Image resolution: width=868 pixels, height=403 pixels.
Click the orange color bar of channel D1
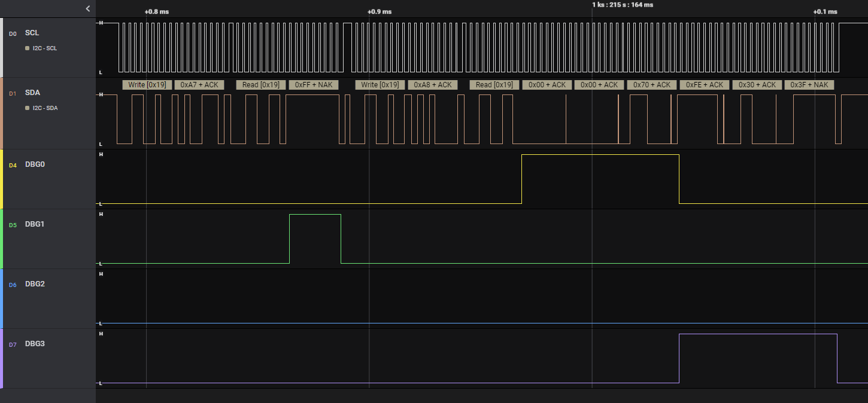[2, 113]
